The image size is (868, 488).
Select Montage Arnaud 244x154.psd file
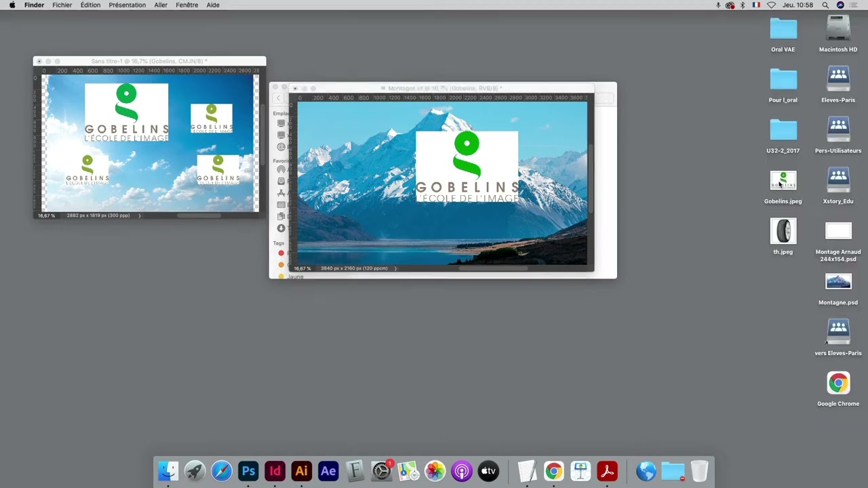coord(838,231)
